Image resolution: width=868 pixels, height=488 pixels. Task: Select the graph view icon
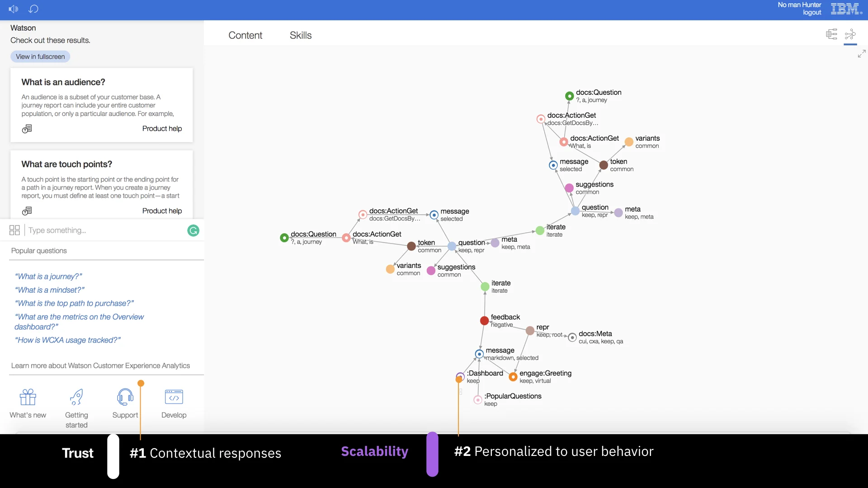click(x=850, y=34)
